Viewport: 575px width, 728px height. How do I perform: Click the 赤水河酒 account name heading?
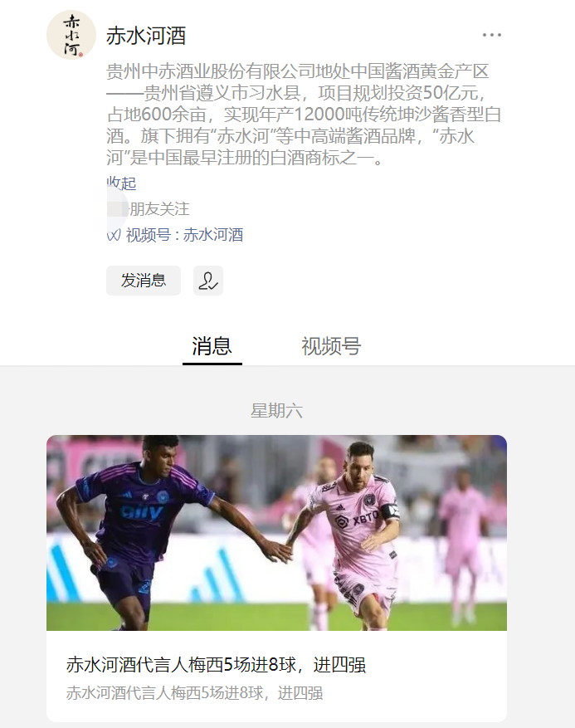[146, 36]
